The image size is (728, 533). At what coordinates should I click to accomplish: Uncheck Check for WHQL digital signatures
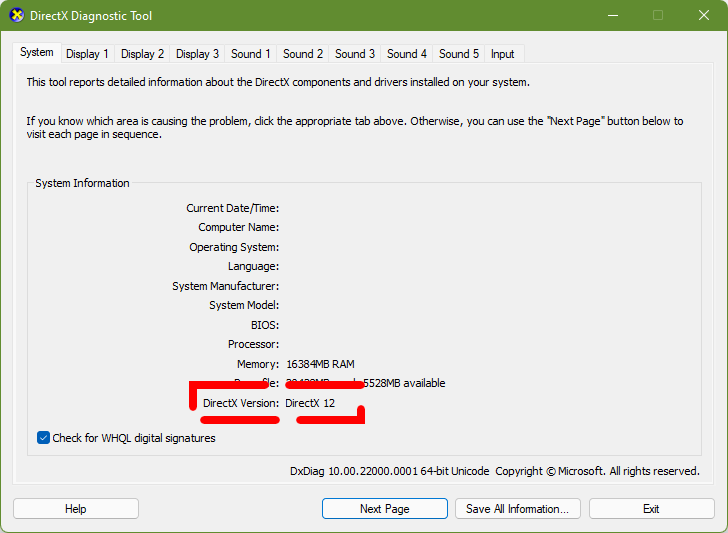coord(43,438)
